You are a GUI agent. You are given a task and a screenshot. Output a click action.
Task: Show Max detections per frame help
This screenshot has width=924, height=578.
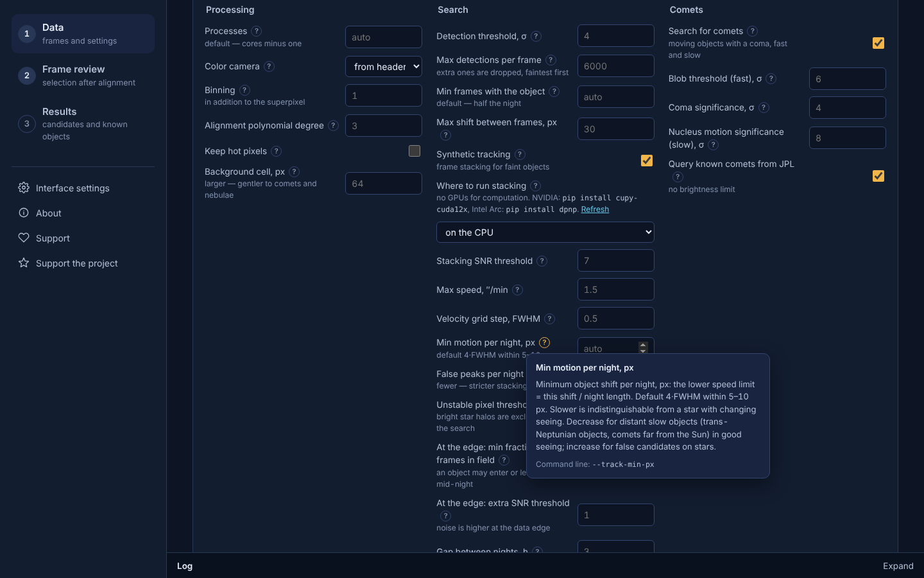551,60
